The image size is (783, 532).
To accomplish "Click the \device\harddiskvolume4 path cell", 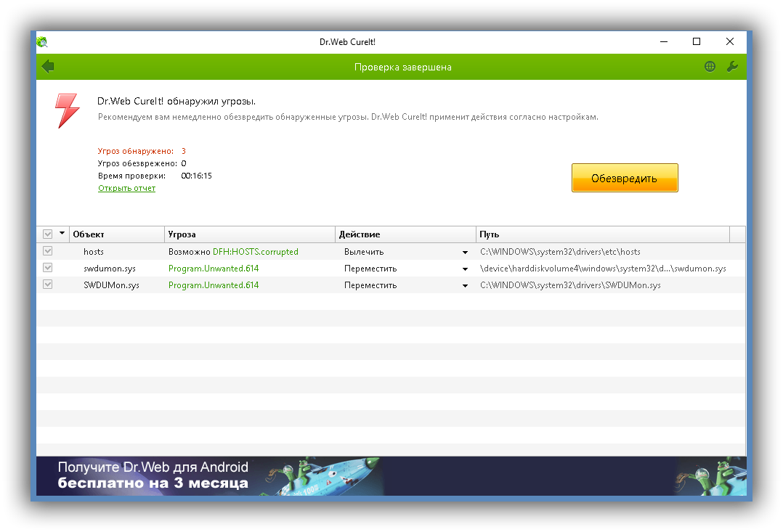I will (x=603, y=269).
